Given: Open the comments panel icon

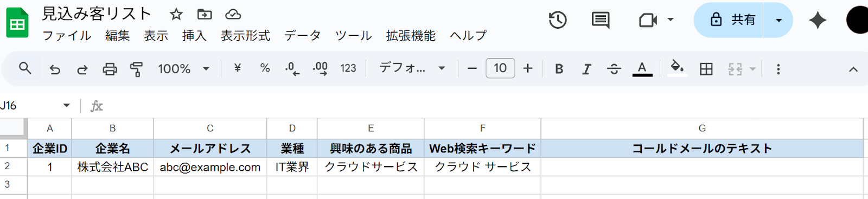Looking at the screenshot, I should (600, 20).
